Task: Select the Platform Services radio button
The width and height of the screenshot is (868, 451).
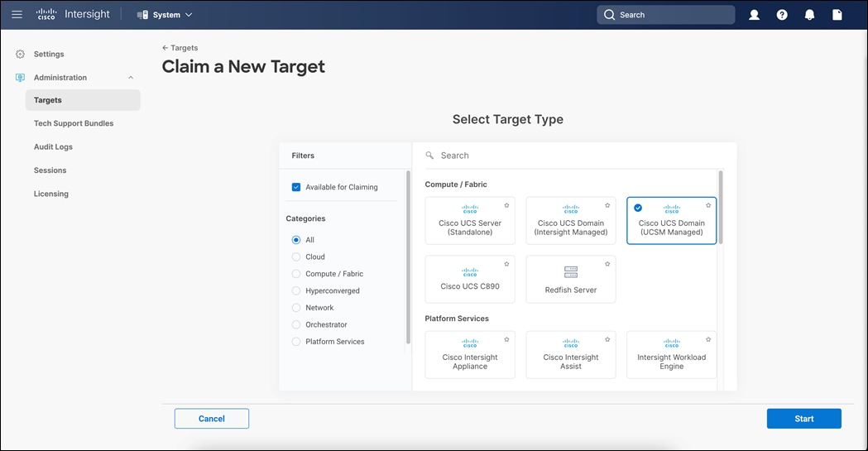Action: [x=296, y=342]
